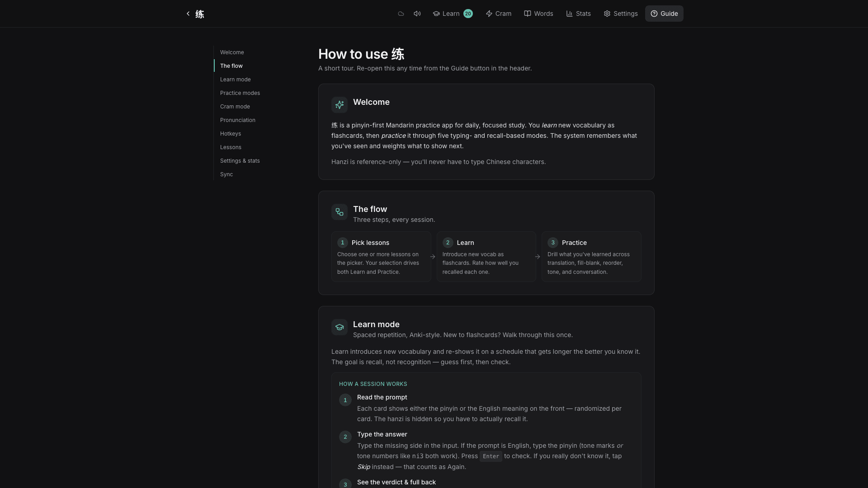Image resolution: width=868 pixels, height=488 pixels.
Task: Click the back chevron arrow in header
Action: point(188,14)
